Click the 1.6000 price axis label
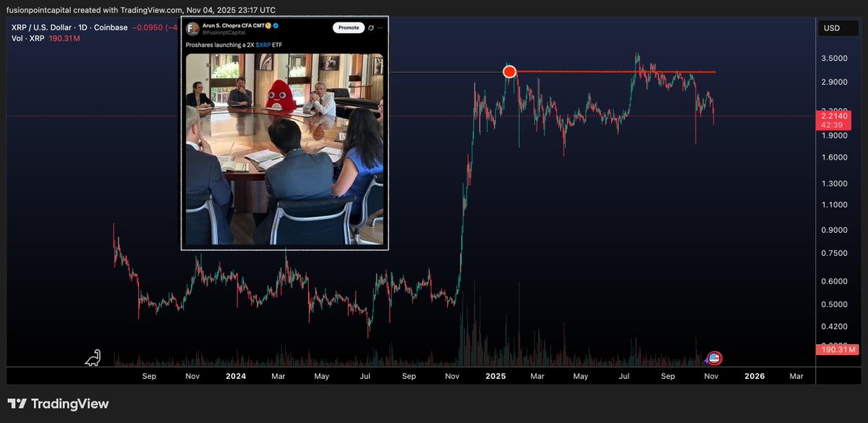This screenshot has width=868, height=423. tap(835, 157)
